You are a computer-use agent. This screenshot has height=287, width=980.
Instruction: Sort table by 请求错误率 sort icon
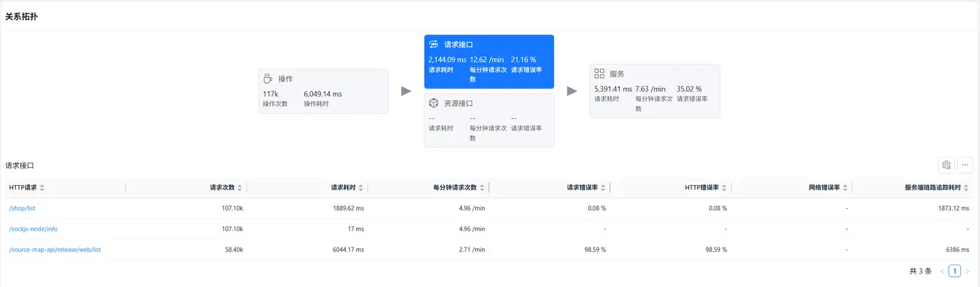[x=603, y=188]
